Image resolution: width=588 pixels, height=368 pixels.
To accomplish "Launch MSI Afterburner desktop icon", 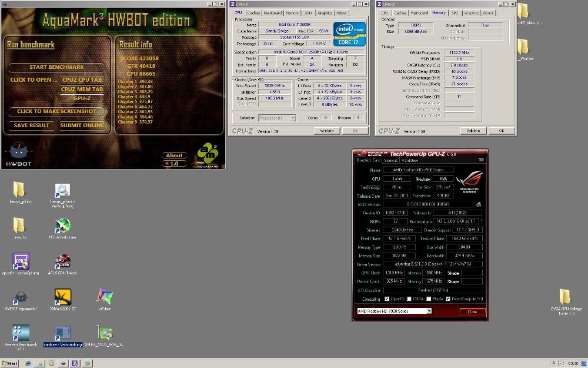I will point(62,226).
